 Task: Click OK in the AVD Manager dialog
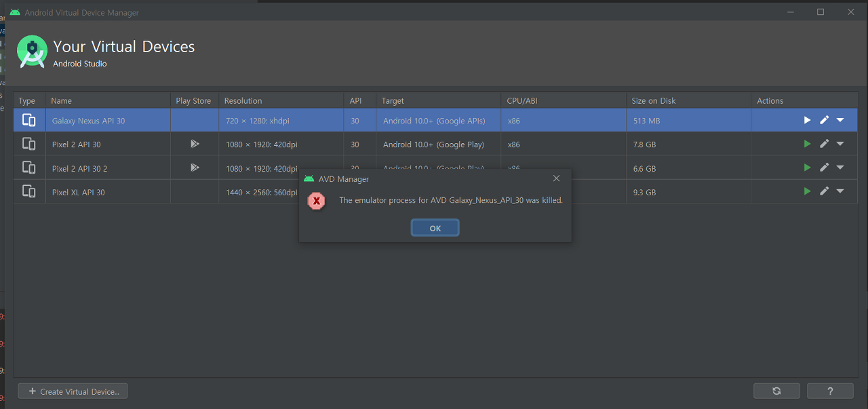tap(435, 228)
